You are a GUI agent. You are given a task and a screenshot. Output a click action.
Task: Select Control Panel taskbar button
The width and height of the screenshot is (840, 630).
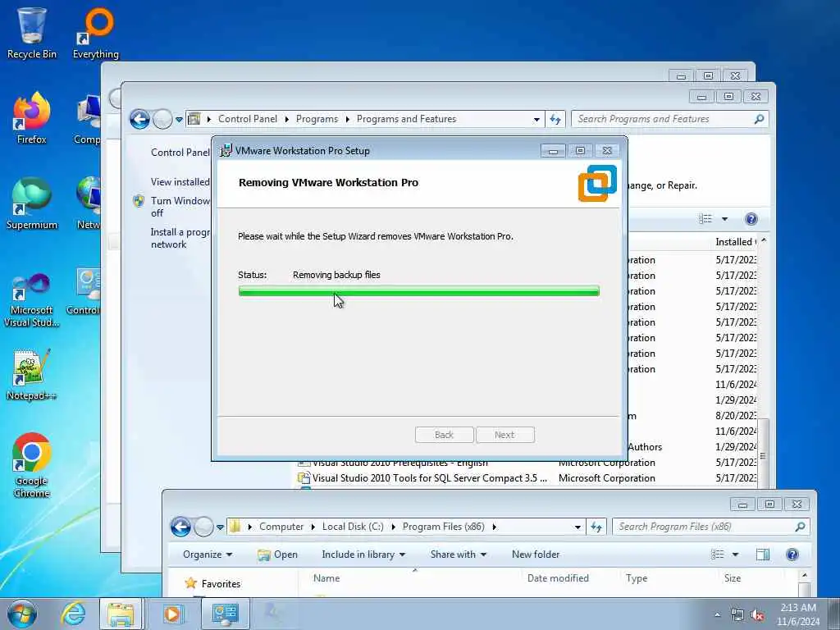point(225,614)
